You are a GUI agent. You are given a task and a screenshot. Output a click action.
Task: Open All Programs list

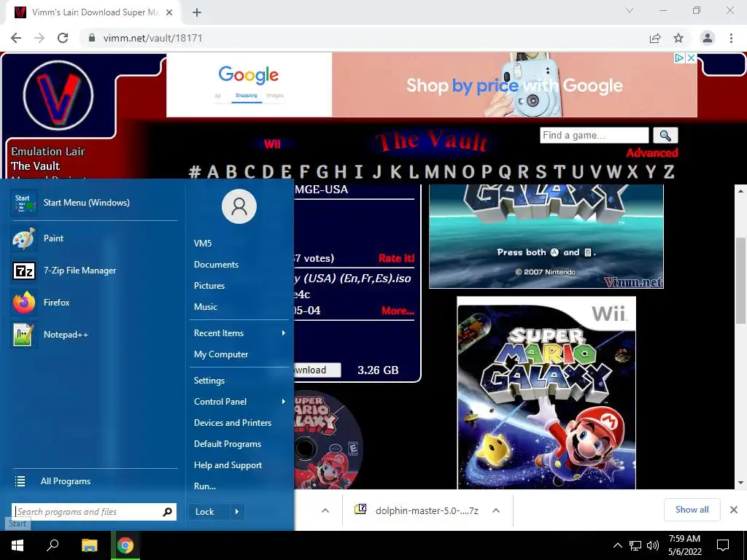coord(94,481)
